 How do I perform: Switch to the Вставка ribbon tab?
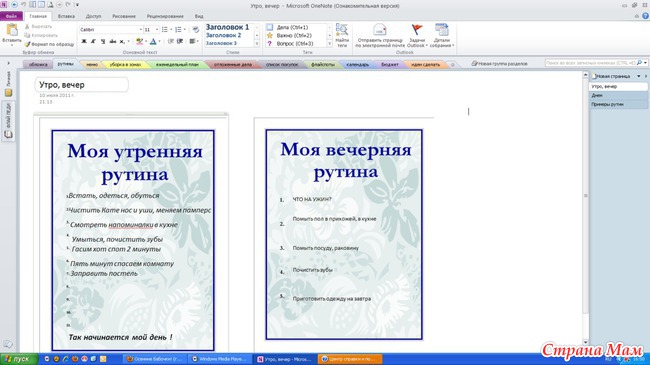tap(66, 16)
